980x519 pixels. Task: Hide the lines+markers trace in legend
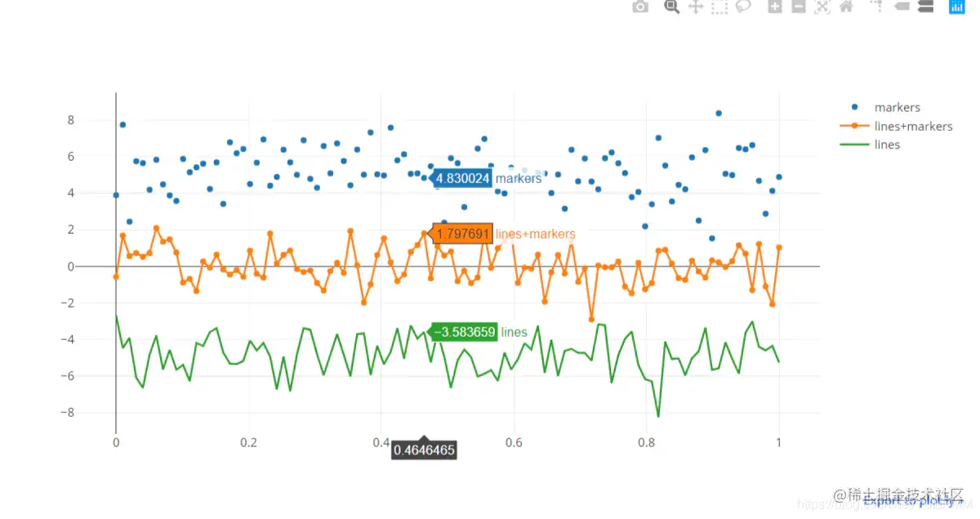pyautogui.click(x=898, y=126)
